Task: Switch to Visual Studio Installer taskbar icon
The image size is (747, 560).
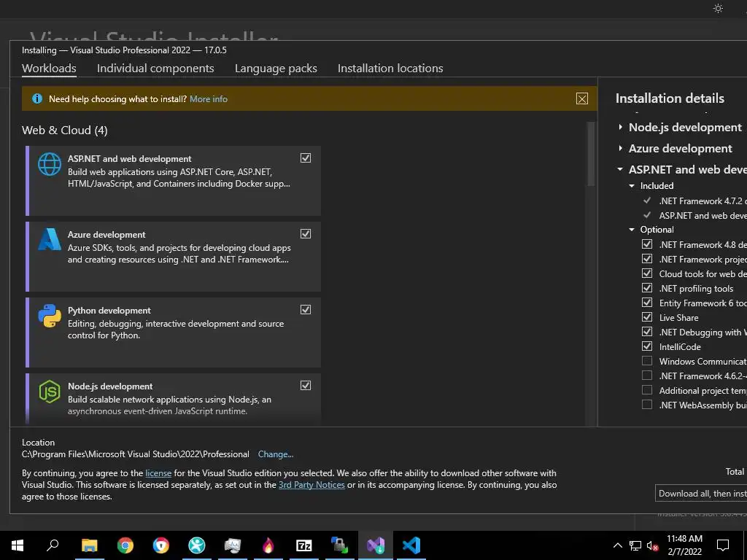Action: pyautogui.click(x=376, y=545)
